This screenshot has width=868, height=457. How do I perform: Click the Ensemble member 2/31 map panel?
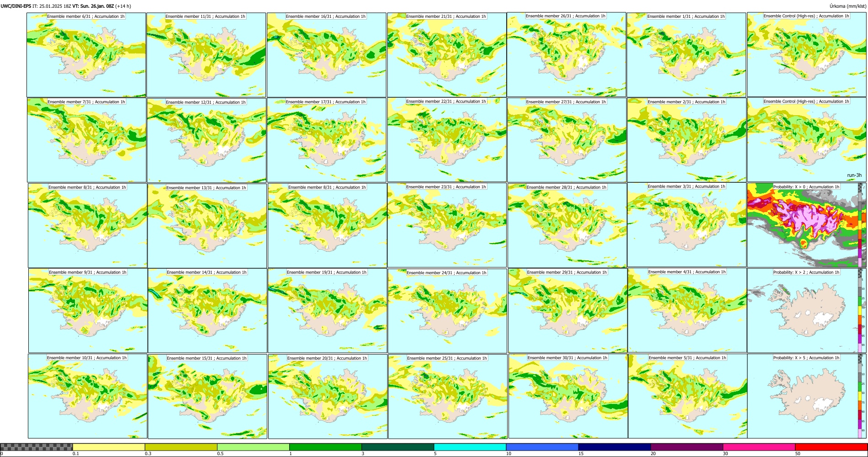(x=687, y=140)
